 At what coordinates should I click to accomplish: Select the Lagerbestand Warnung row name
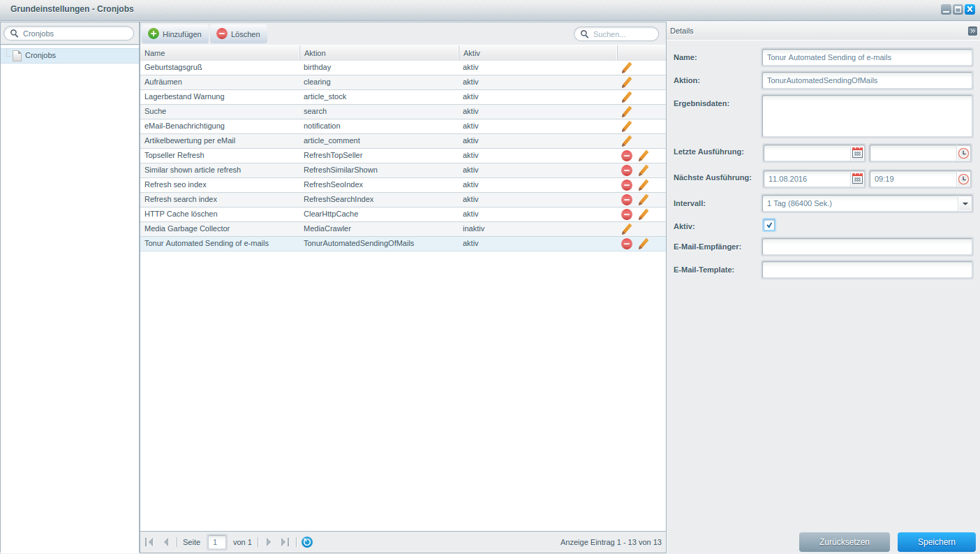pos(184,96)
